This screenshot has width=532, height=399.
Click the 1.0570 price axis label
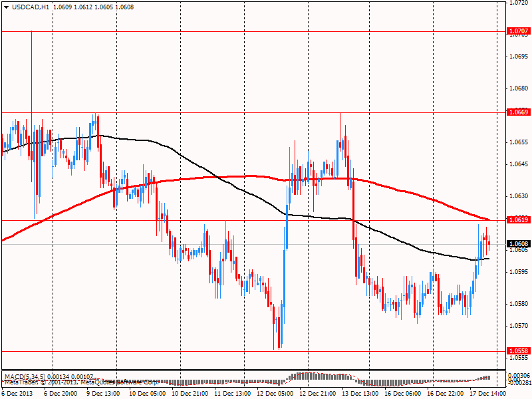tap(519, 326)
